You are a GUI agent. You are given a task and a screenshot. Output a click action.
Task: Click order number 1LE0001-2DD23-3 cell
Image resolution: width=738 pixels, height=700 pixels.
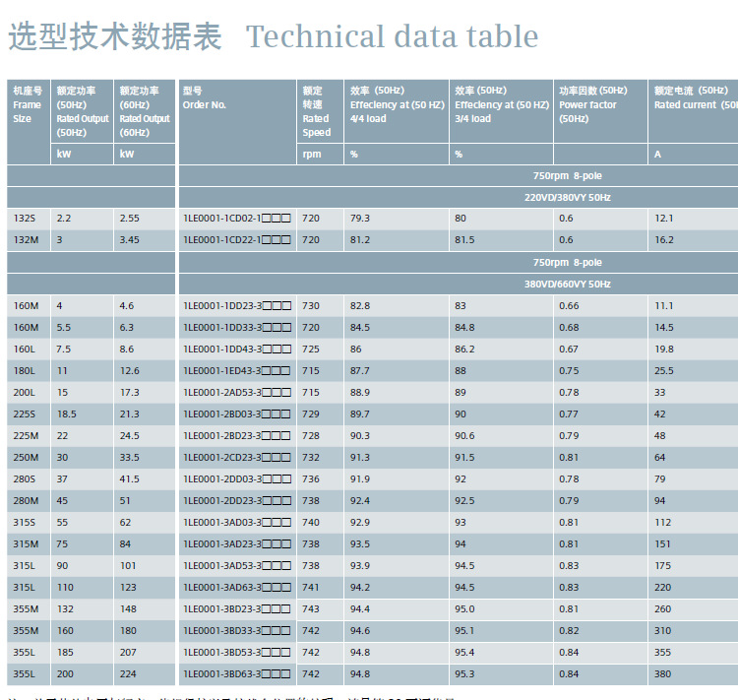(x=238, y=501)
